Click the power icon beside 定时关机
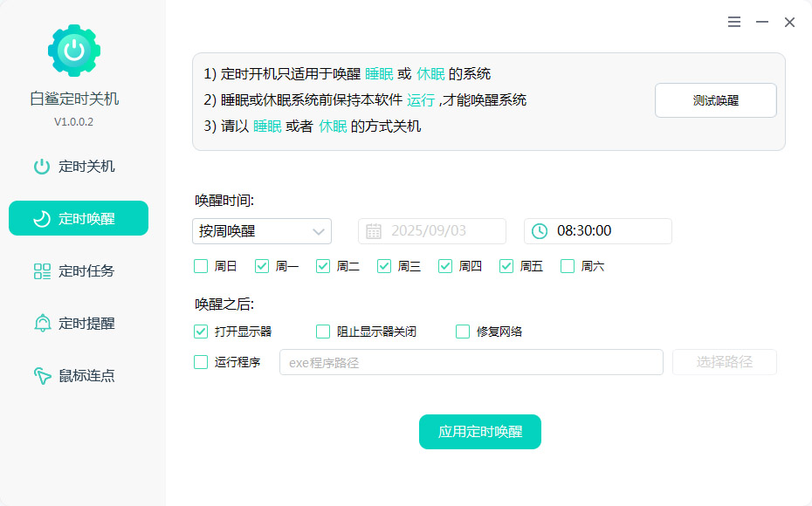Screen dimensions: 812x506 (x=42, y=167)
